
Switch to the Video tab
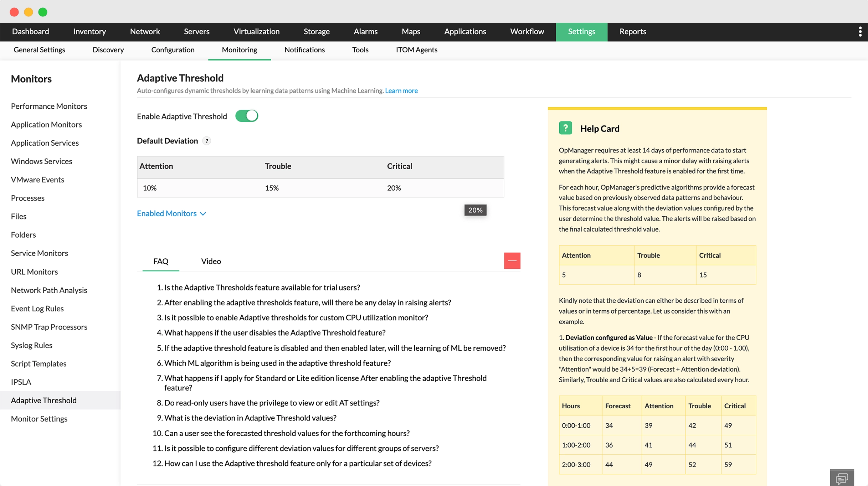tap(211, 261)
